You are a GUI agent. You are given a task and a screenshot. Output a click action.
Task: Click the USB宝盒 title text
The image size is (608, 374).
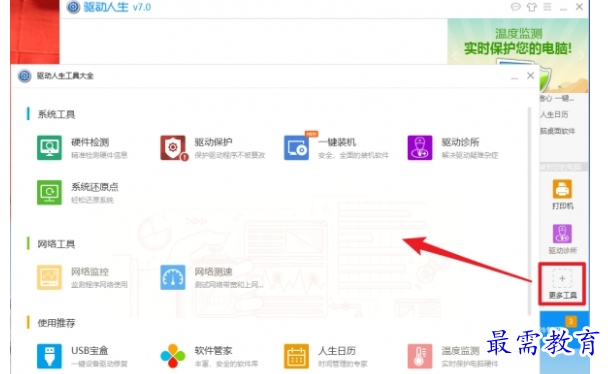(90, 350)
